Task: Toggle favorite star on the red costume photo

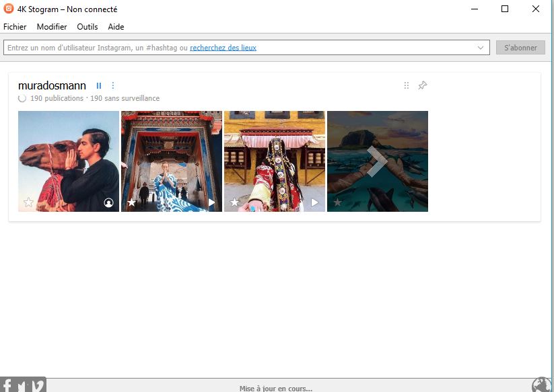Action: pos(235,202)
